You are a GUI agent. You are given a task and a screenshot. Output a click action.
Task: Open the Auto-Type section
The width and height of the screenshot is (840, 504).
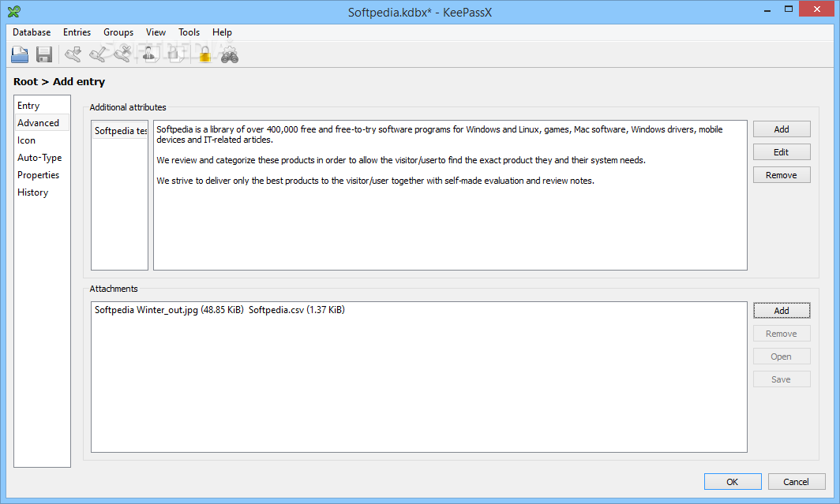pos(42,157)
